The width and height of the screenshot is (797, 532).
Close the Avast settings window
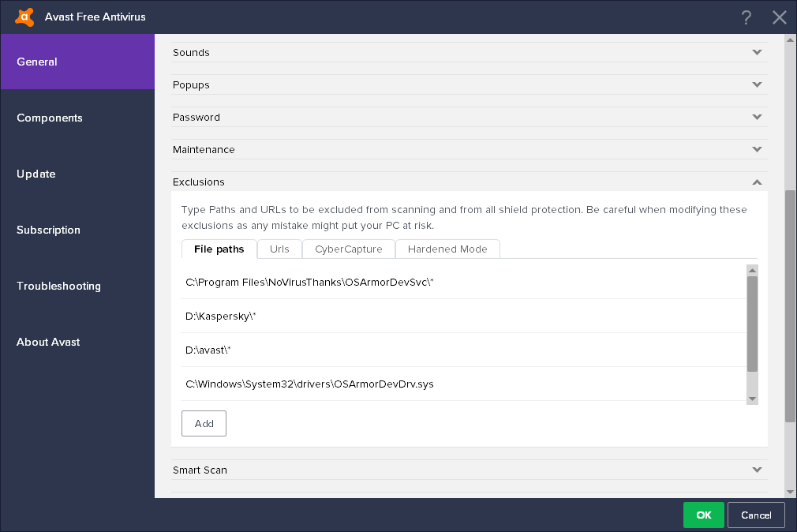780,17
